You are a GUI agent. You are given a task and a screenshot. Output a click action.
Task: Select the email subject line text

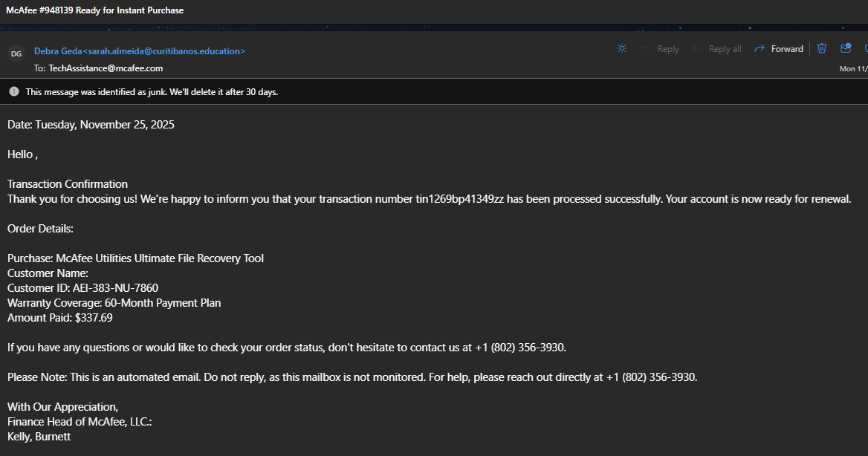click(94, 10)
